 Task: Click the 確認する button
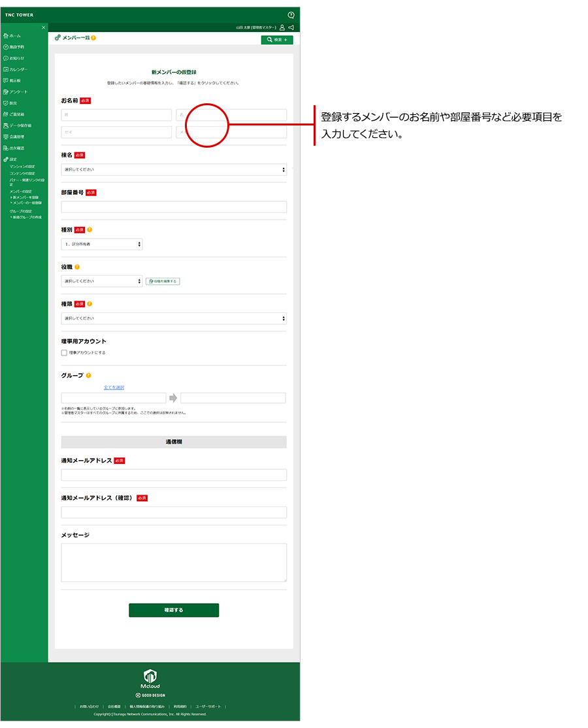[x=174, y=610]
